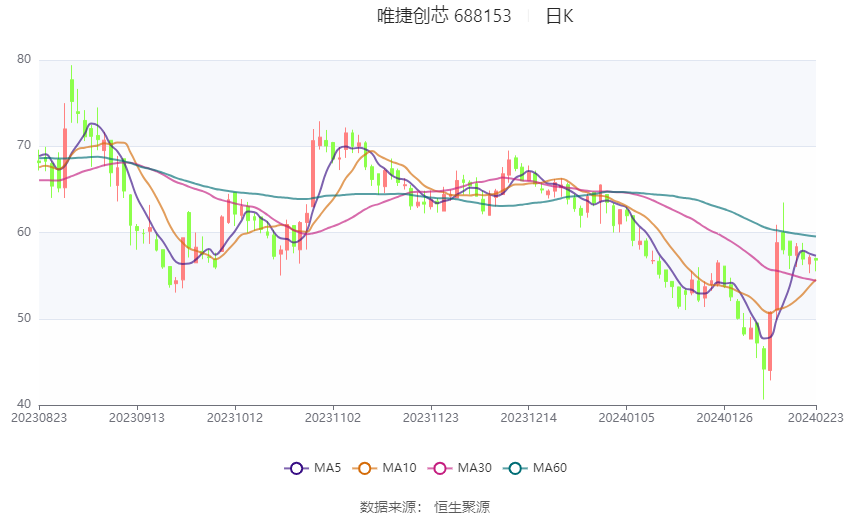Click the 20240223 date axis label
This screenshot has height=517, width=850.
816,418
